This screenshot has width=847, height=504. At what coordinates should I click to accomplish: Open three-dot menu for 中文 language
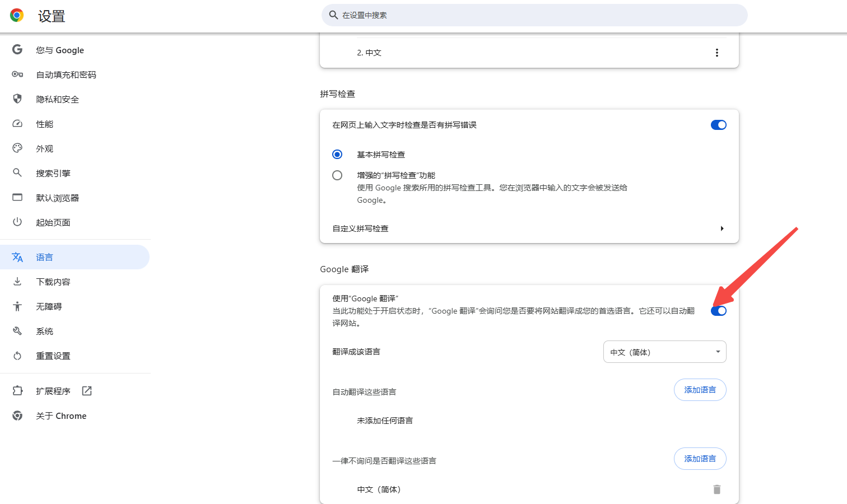click(x=716, y=53)
